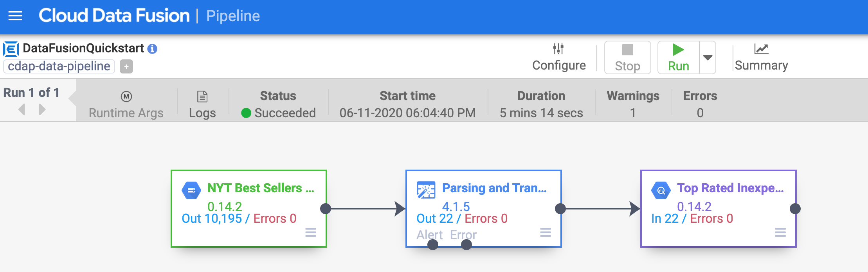Open Runtime Args panel
The height and width of the screenshot is (272, 868).
[126, 104]
